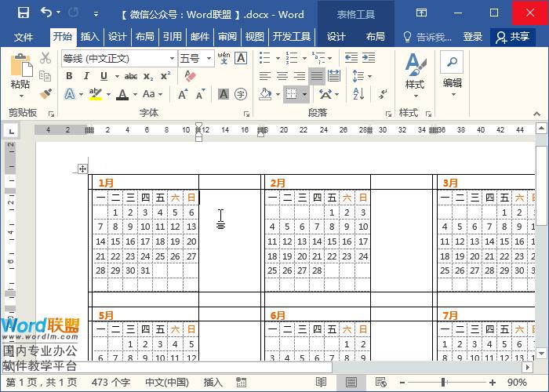Click the Paste clipboard icon
549x392 pixels.
pyautogui.click(x=20, y=65)
